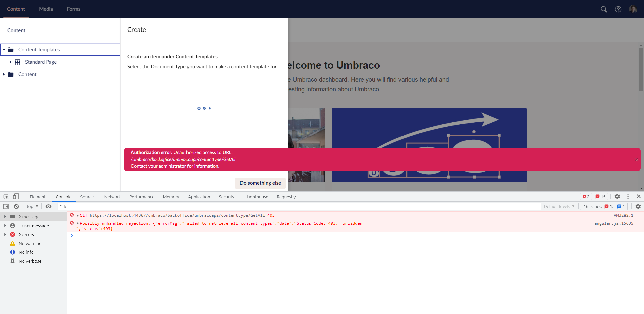Open the contenttype/GetAll URL link in console

click(177, 215)
